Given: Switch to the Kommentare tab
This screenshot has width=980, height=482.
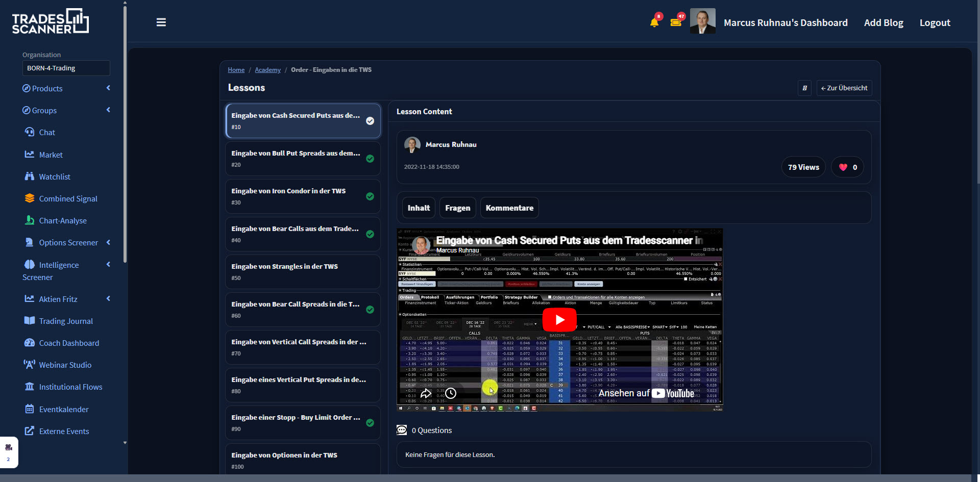Looking at the screenshot, I should coord(509,208).
